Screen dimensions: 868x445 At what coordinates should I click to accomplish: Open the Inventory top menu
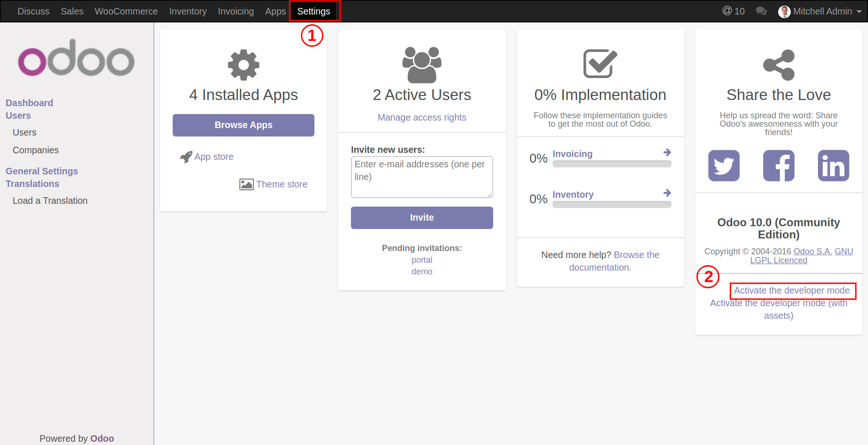(188, 11)
